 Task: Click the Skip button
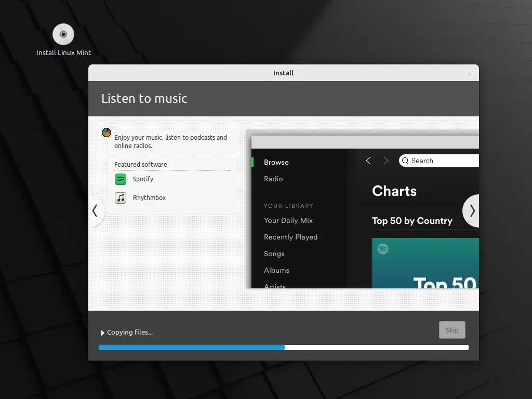(x=452, y=330)
